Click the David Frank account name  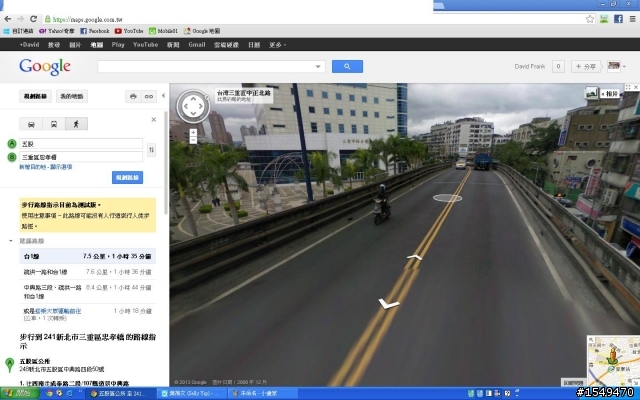tap(530, 66)
